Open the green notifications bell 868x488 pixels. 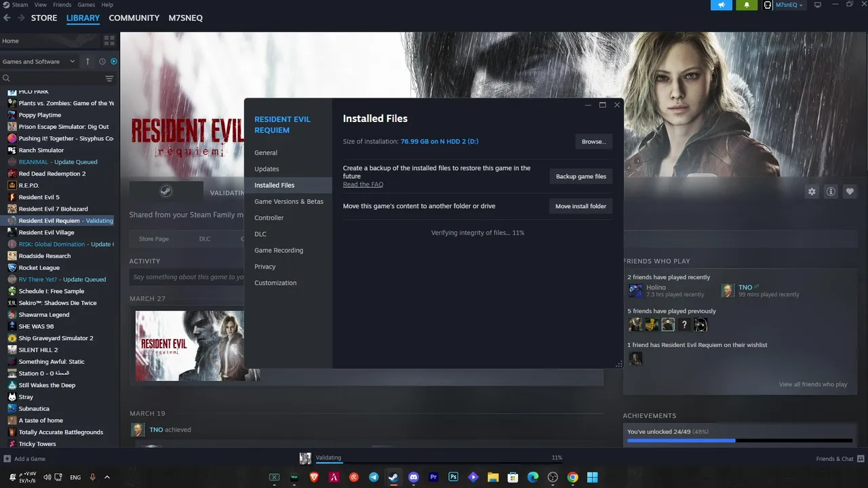[747, 5]
